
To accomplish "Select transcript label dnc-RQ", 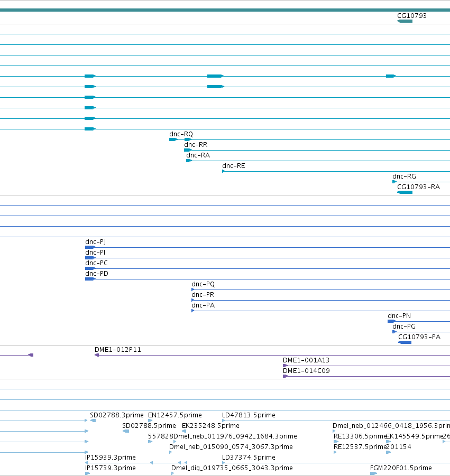I will (181, 134).
